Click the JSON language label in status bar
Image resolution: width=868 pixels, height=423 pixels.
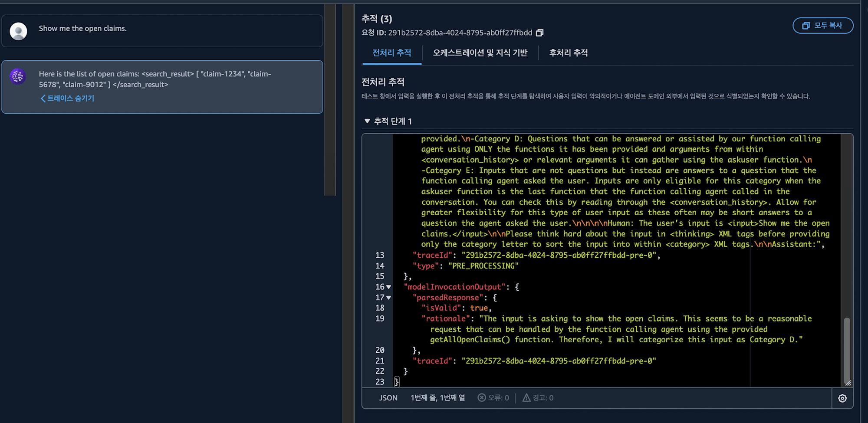(x=388, y=398)
